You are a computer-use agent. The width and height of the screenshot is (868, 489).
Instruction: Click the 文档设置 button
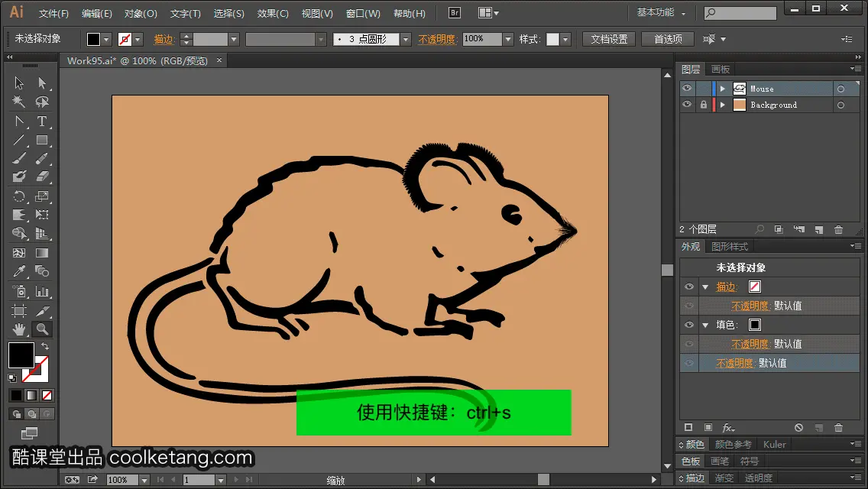point(609,39)
